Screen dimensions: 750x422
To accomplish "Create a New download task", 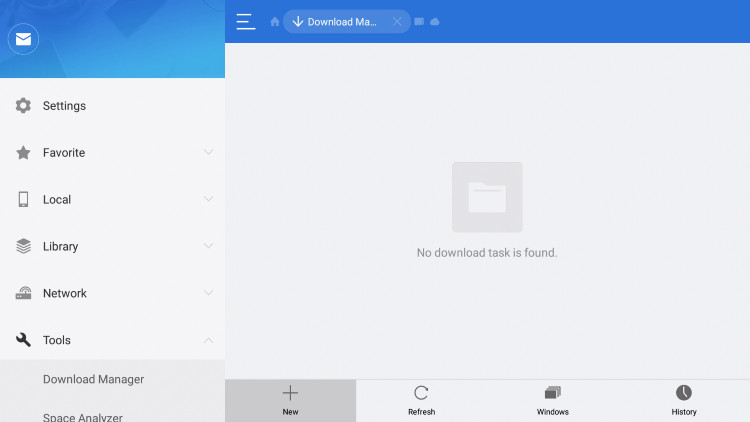I will [290, 401].
